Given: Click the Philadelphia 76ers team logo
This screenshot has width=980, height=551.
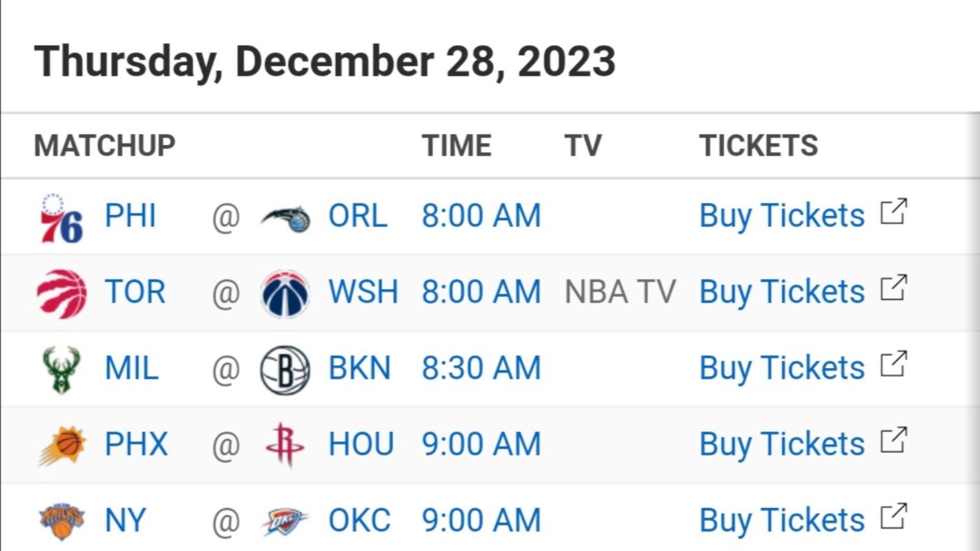Looking at the screenshot, I should click(x=61, y=218).
